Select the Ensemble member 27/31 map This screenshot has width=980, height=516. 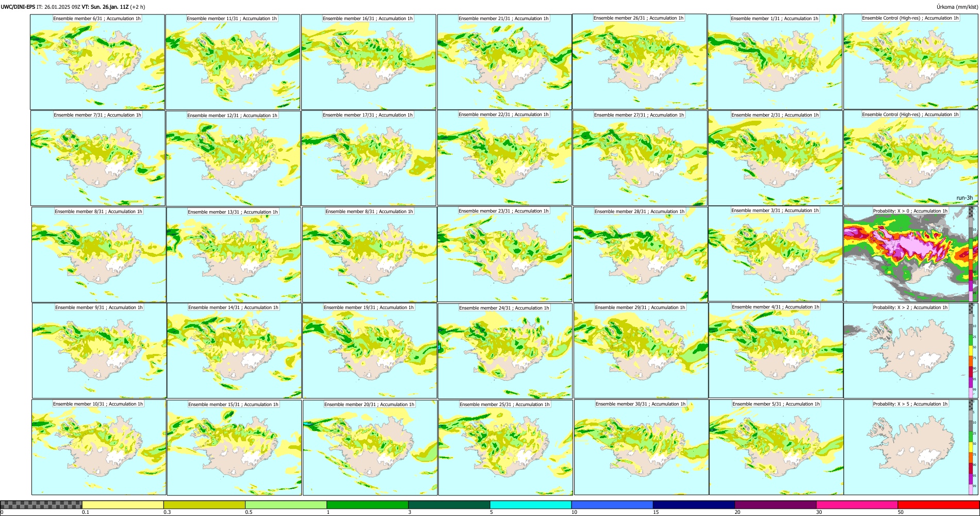[x=640, y=158]
